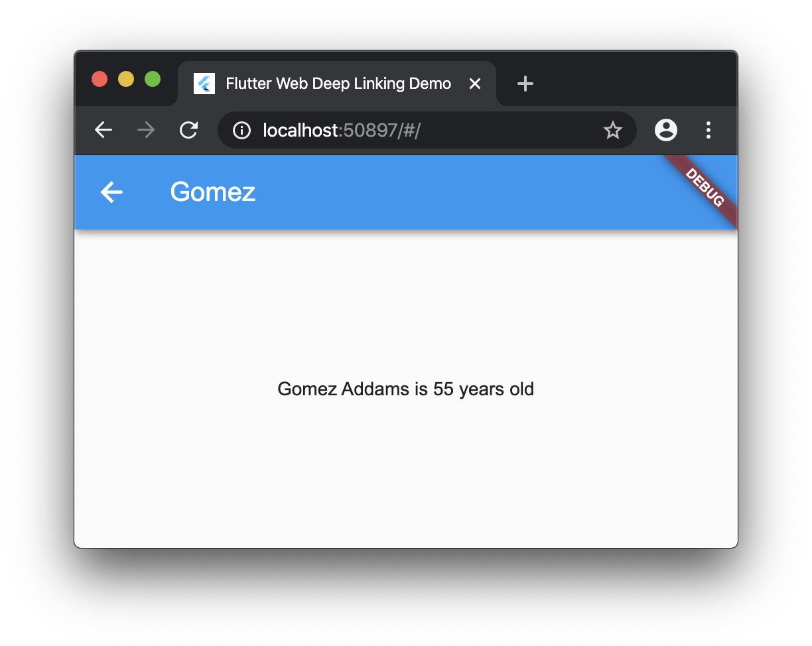This screenshot has width=812, height=646.
Task: Click the DEBUG banner ribbon
Action: point(704,188)
